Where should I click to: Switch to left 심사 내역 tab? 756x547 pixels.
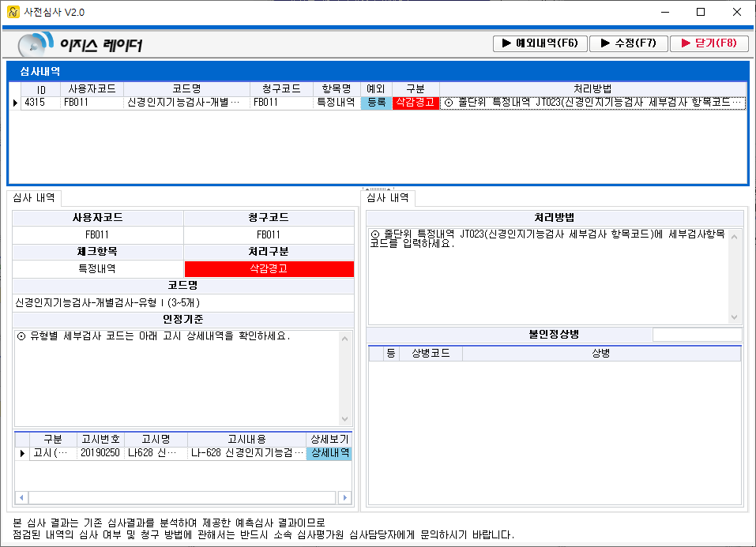click(x=33, y=198)
